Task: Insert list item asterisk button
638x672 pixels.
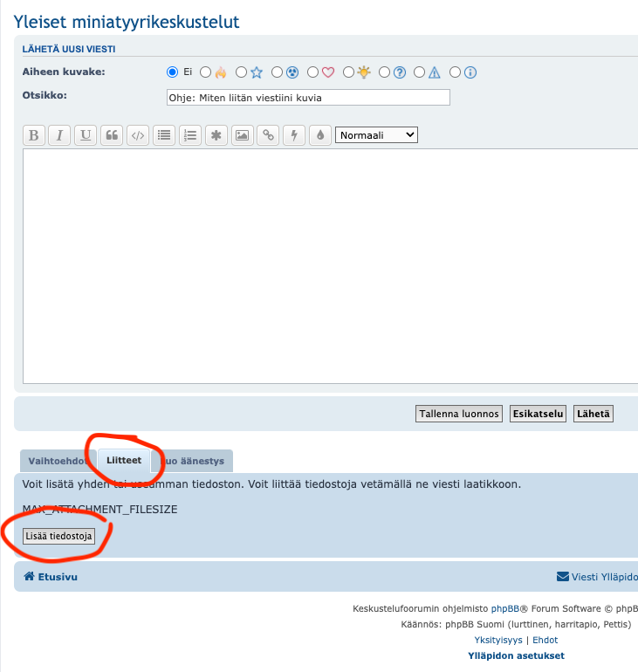Action: tap(216, 135)
